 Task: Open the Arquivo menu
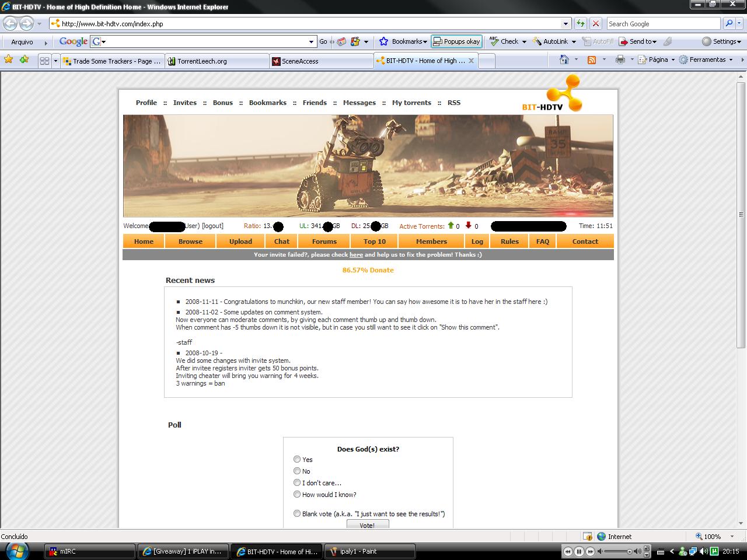22,42
